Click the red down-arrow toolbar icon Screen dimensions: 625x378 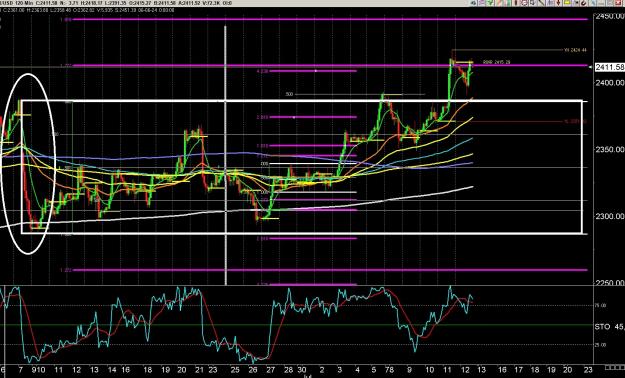tap(558, 3)
